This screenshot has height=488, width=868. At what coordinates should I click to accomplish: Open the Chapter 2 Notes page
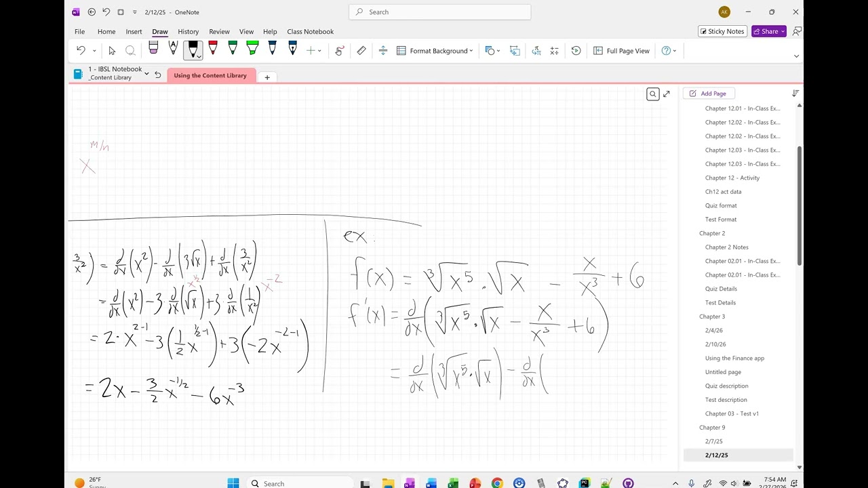pyautogui.click(x=726, y=247)
